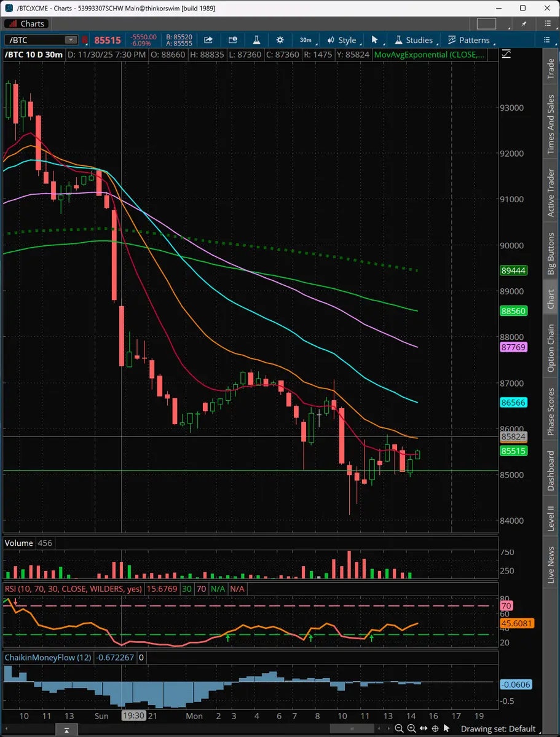560x737 pixels.
Task: Click the -5550.00 net change value
Action: 144,37
